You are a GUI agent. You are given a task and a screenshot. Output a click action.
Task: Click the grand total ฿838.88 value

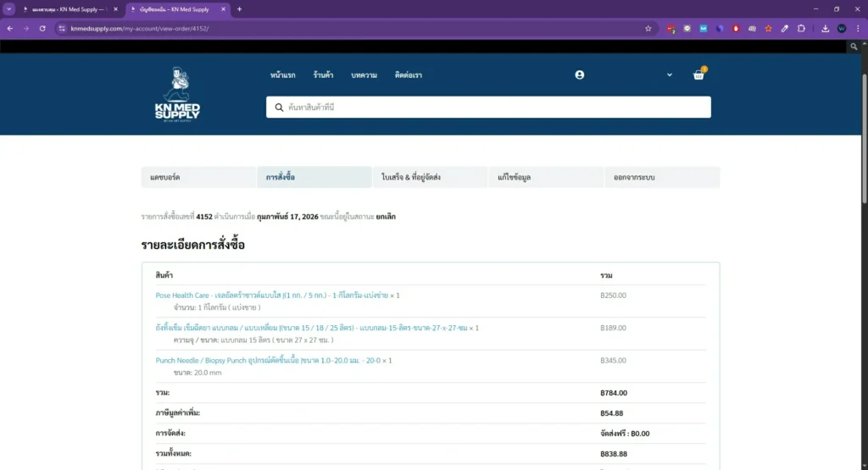tap(614, 454)
